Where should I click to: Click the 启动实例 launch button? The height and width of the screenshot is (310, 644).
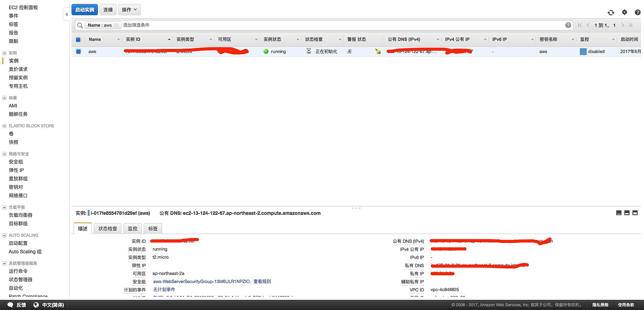(x=85, y=10)
